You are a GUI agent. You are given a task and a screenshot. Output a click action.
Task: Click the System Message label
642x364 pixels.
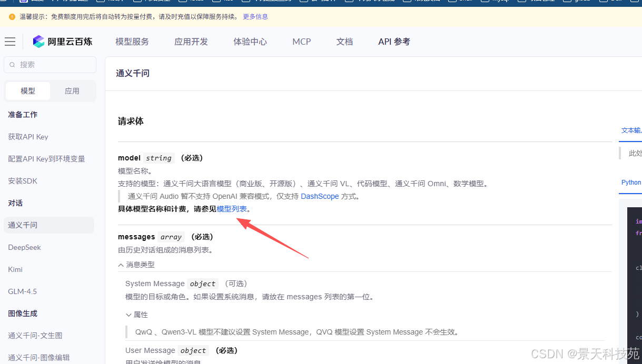click(155, 284)
